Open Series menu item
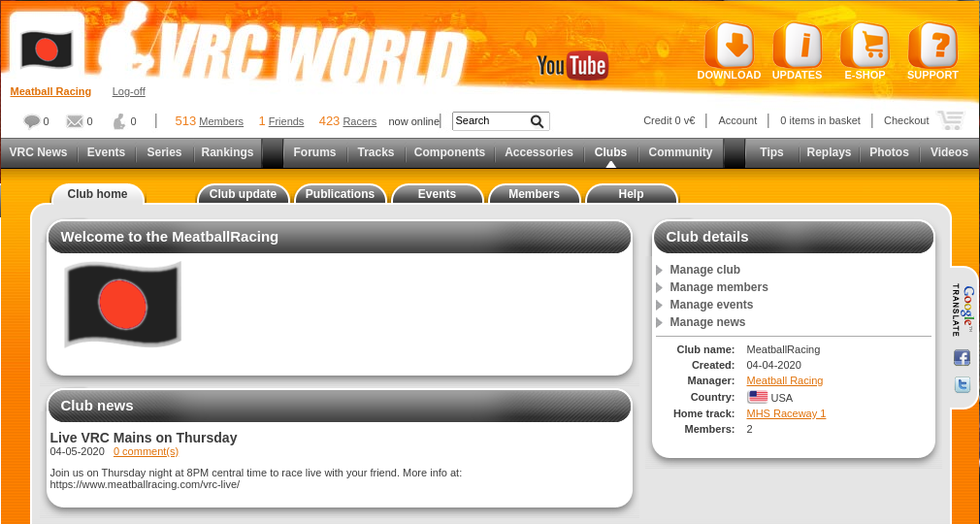The image size is (980, 524). 164,152
